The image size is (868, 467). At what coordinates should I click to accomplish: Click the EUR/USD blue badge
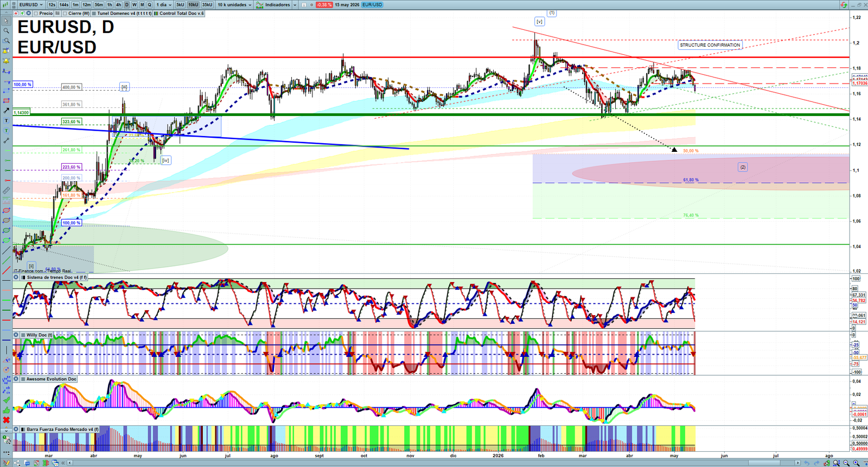coord(372,4)
